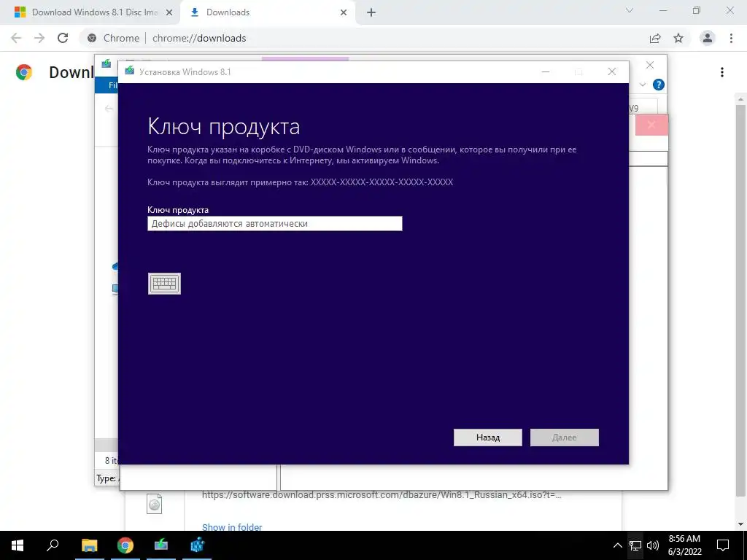The image size is (747, 560).
Task: Close the File Explorer window behind setup
Action: (x=650, y=65)
